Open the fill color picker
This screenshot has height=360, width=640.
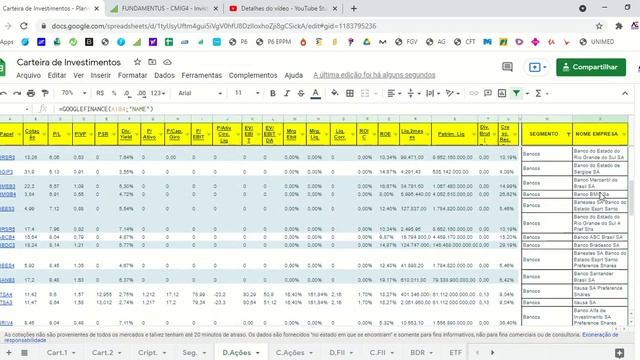tap(335, 93)
